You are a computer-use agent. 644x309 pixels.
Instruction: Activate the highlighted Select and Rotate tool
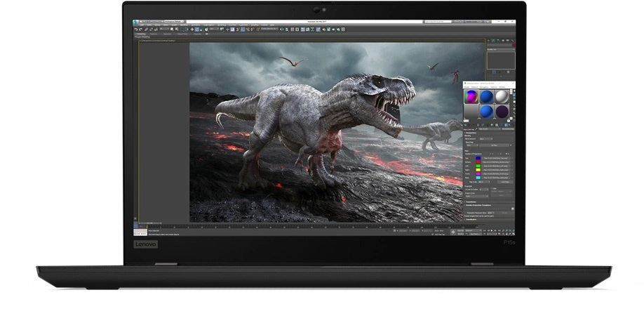pyautogui.click(x=196, y=29)
